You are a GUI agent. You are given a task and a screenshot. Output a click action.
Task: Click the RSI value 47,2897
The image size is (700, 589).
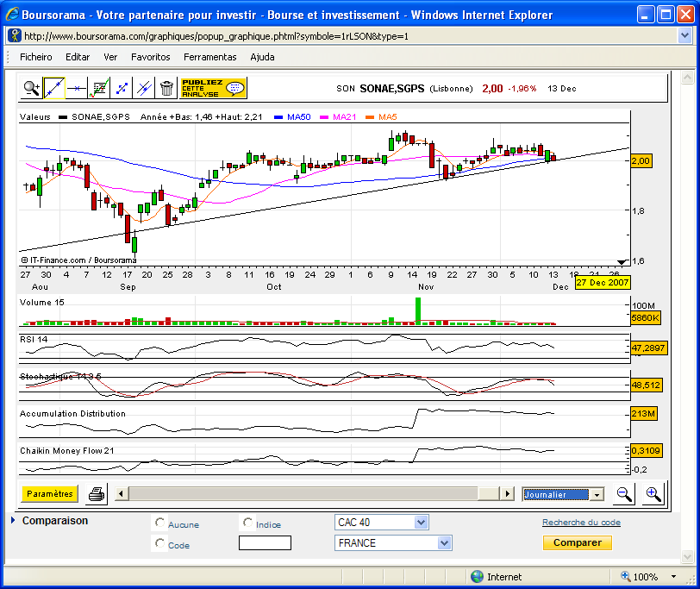tap(648, 348)
